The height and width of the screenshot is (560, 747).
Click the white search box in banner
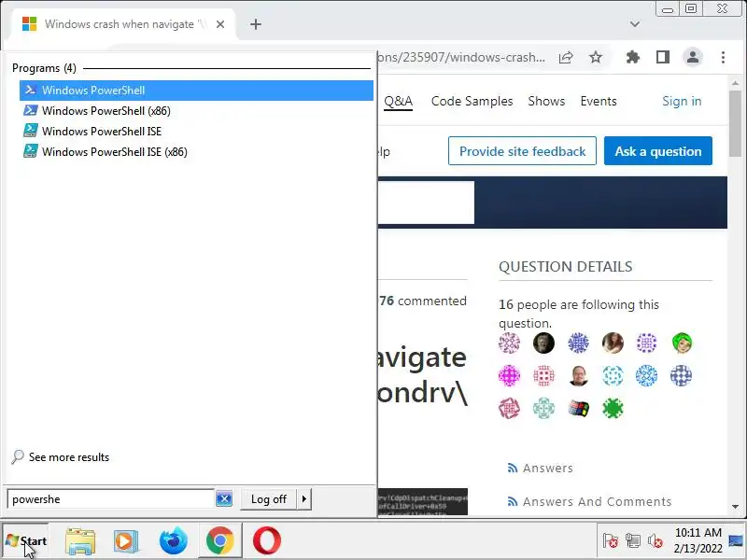(x=426, y=203)
